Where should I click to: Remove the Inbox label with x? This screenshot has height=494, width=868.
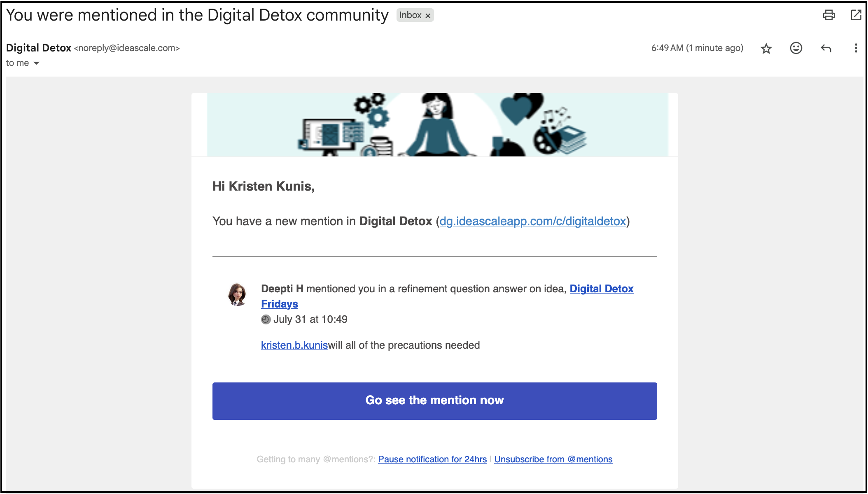pyautogui.click(x=428, y=16)
